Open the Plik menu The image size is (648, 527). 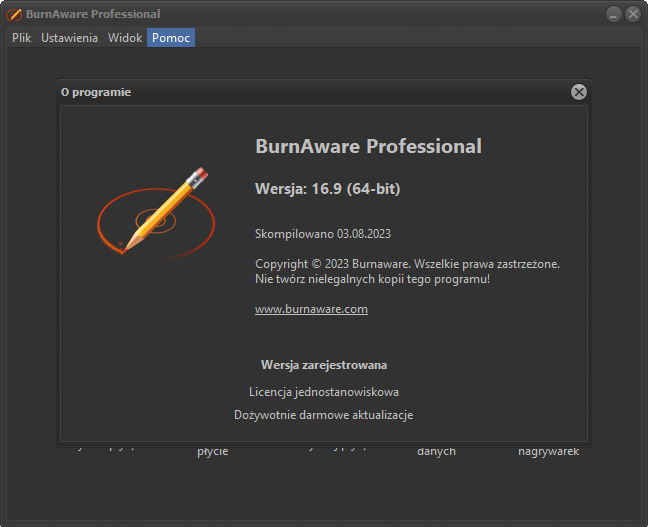(x=21, y=38)
